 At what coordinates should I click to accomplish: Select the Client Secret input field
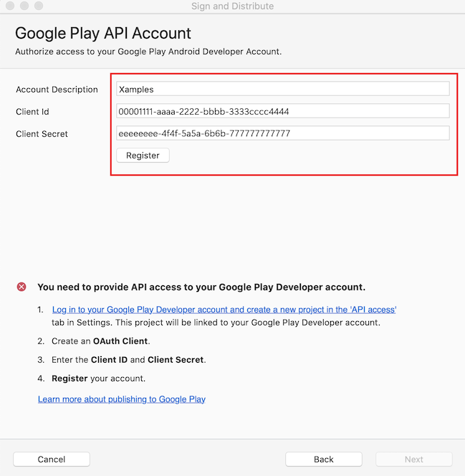pyautogui.click(x=283, y=133)
